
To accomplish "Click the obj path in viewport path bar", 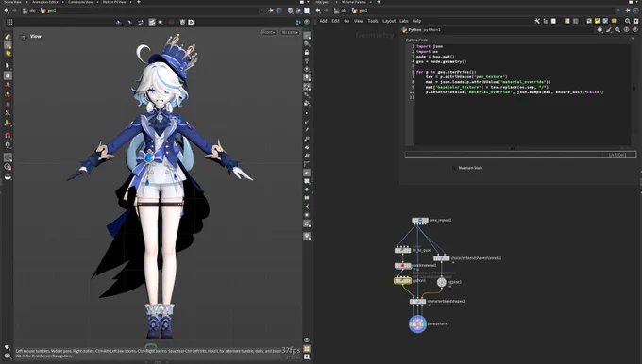I will pyautogui.click(x=29, y=11).
